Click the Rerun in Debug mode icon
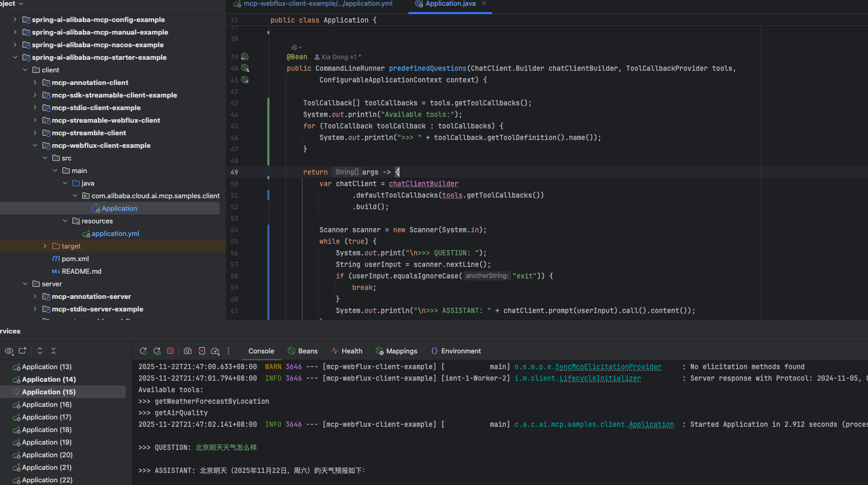 157,351
